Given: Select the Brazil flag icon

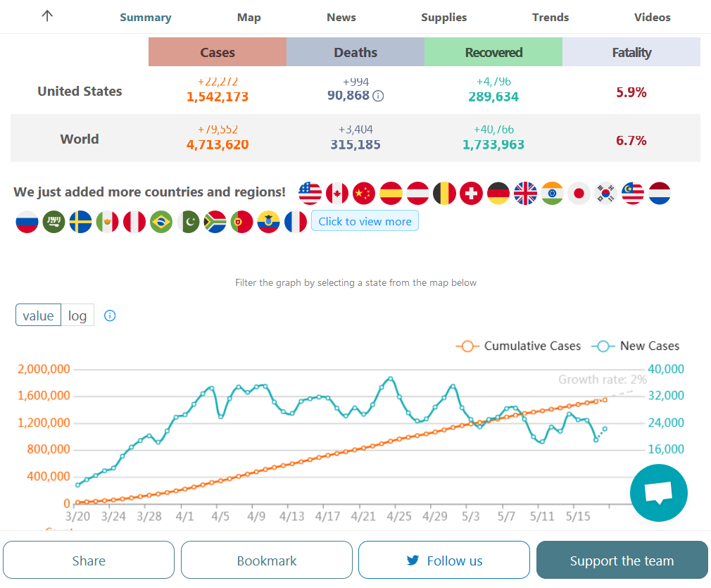Looking at the screenshot, I should [161, 222].
